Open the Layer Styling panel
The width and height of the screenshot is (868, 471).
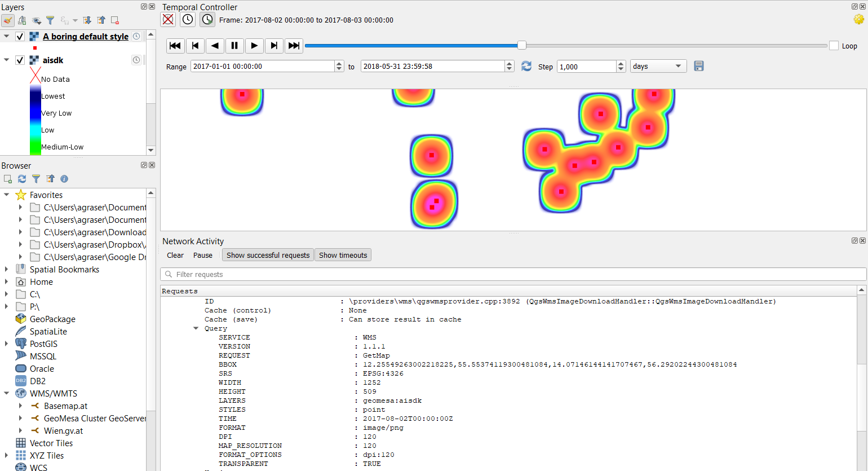click(x=8, y=20)
